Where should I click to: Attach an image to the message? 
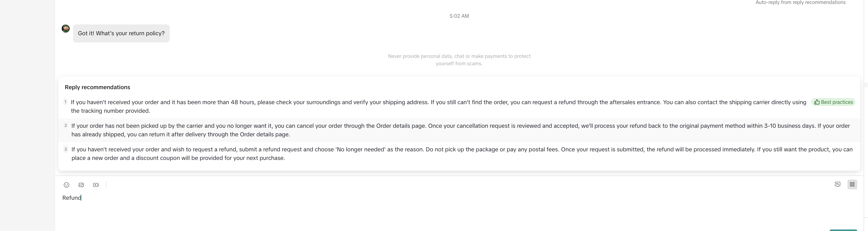[81, 185]
